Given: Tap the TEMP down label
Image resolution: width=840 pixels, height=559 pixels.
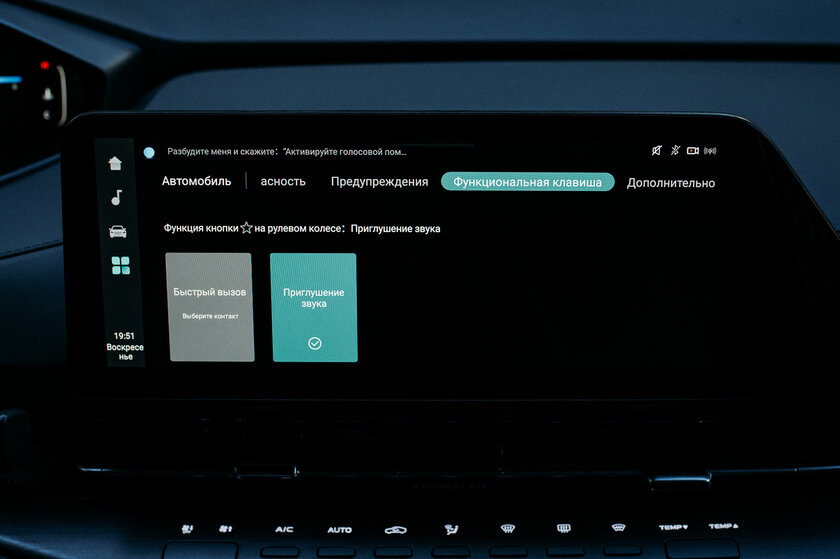Looking at the screenshot, I should pyautogui.click(x=673, y=527).
